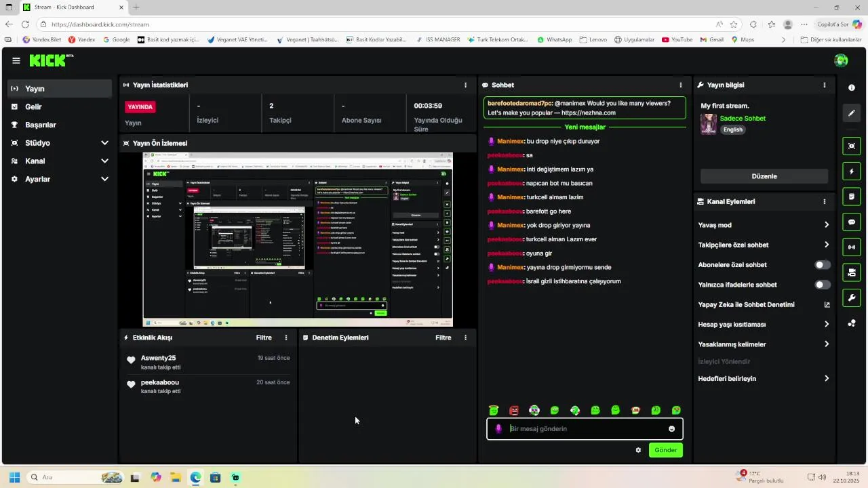Click the Gönder send button
The width and height of the screenshot is (868, 488).
point(666,450)
